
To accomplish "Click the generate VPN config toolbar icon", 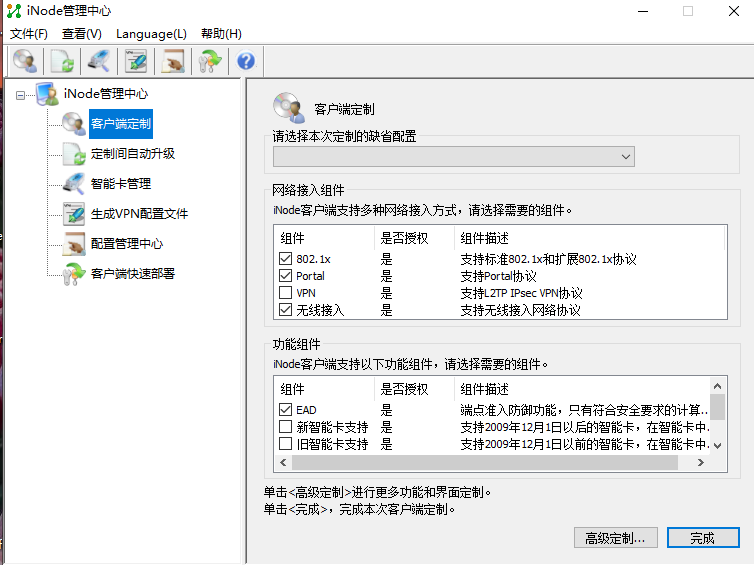I will click(136, 61).
